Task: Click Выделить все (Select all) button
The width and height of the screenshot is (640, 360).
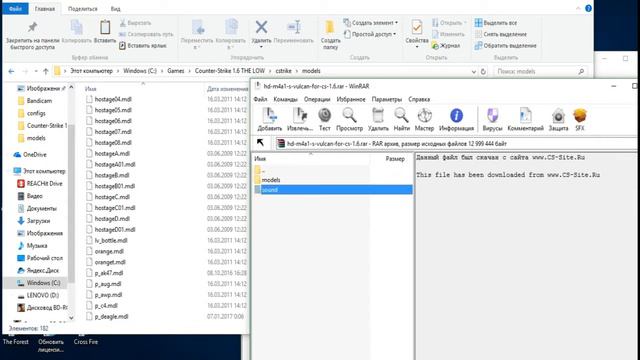Action: pos(496,23)
